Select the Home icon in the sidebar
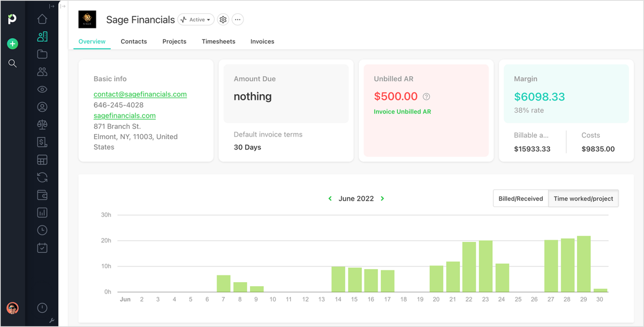 pyautogui.click(x=42, y=19)
